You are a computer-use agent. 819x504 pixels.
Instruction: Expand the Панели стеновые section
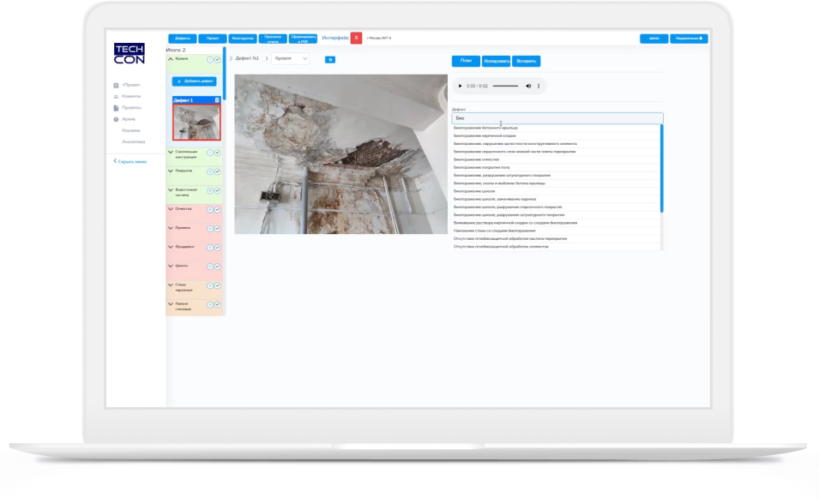click(171, 304)
